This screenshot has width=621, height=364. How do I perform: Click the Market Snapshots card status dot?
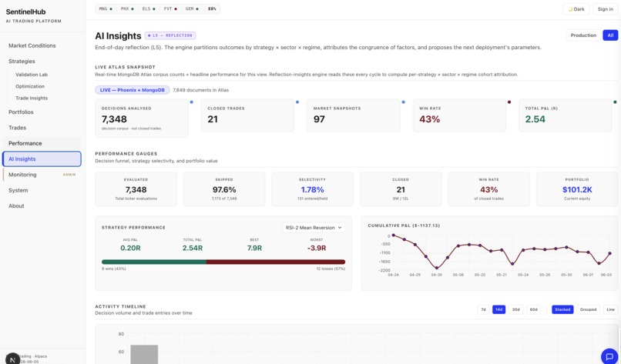tap(404, 102)
